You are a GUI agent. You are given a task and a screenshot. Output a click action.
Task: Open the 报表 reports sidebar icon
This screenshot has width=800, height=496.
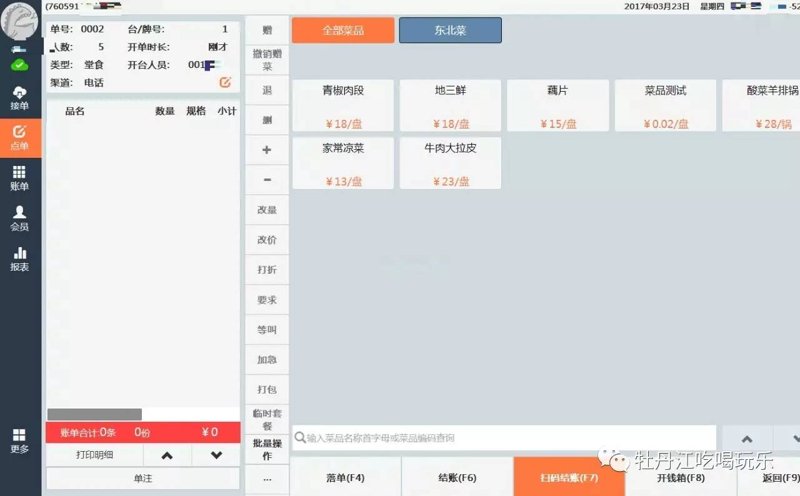point(19,259)
